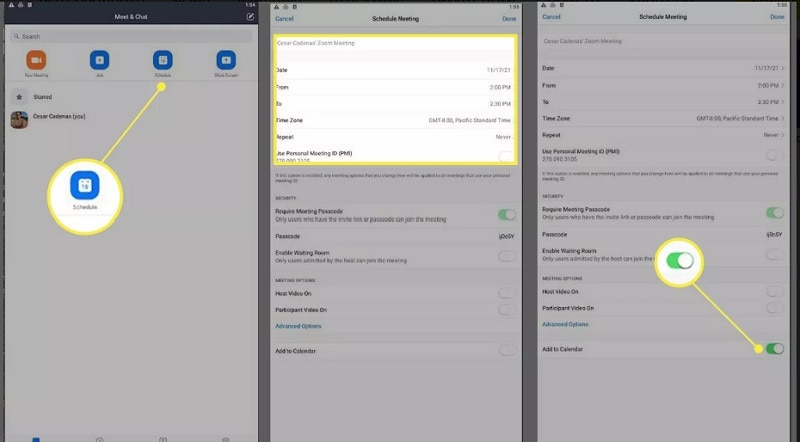Edit meeting name field in right screen
The image size is (800, 442).
click(663, 41)
